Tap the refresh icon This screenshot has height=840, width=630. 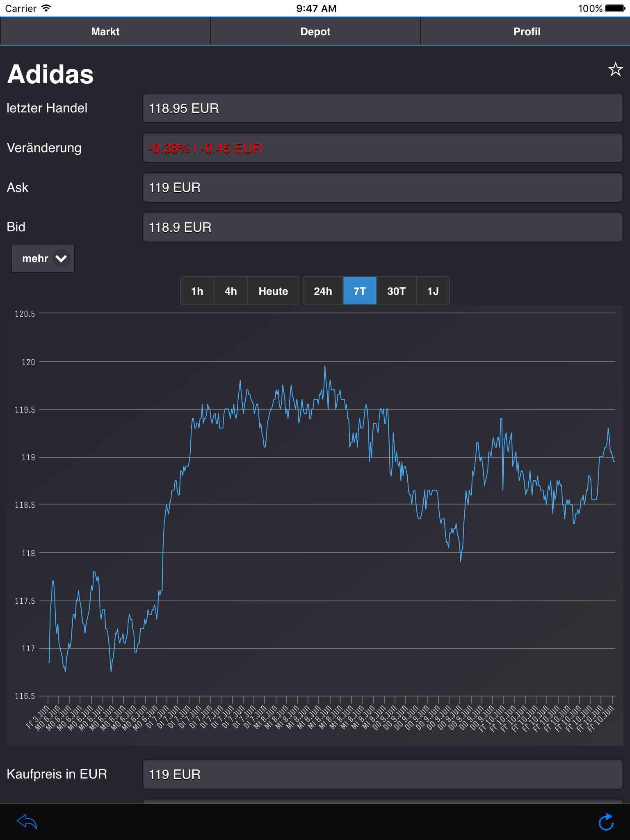pos(606,822)
